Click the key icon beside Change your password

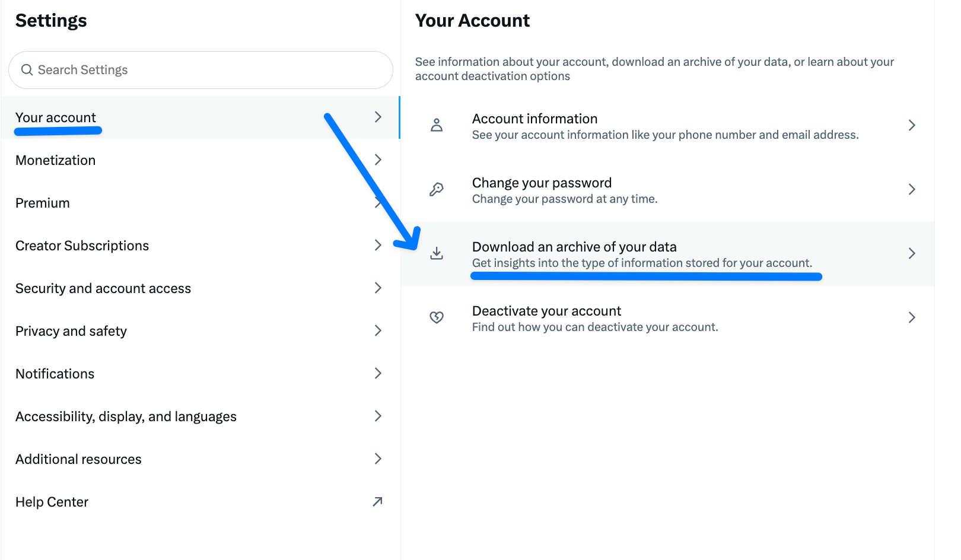click(x=437, y=189)
